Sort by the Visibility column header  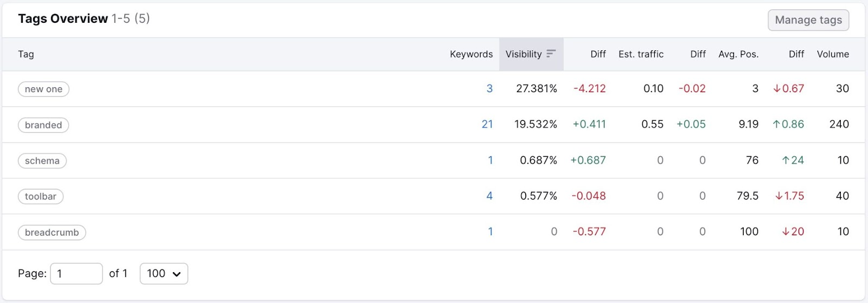click(x=524, y=54)
